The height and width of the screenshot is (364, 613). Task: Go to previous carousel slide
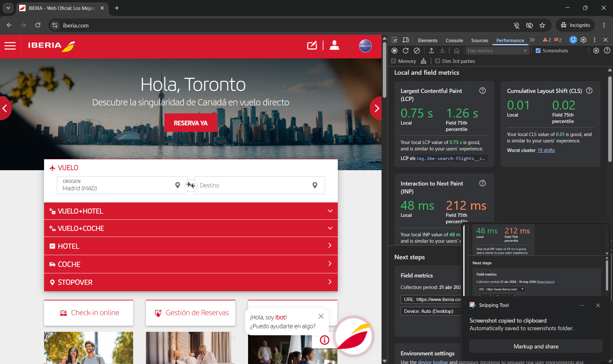5,108
